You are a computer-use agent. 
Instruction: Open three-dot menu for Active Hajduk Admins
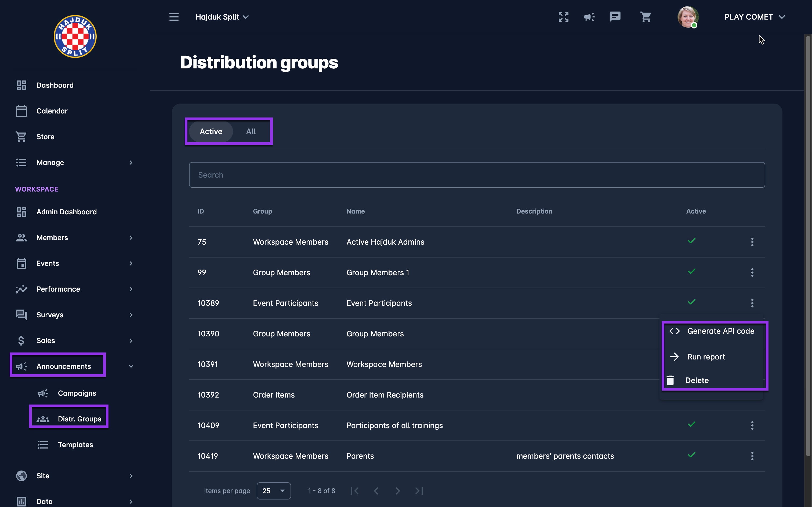tap(752, 242)
